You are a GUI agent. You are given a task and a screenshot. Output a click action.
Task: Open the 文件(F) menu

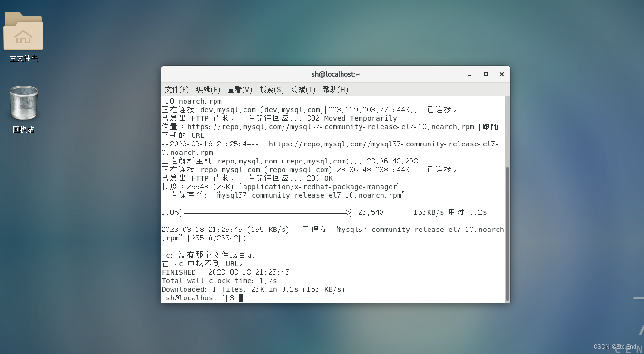pyautogui.click(x=177, y=89)
